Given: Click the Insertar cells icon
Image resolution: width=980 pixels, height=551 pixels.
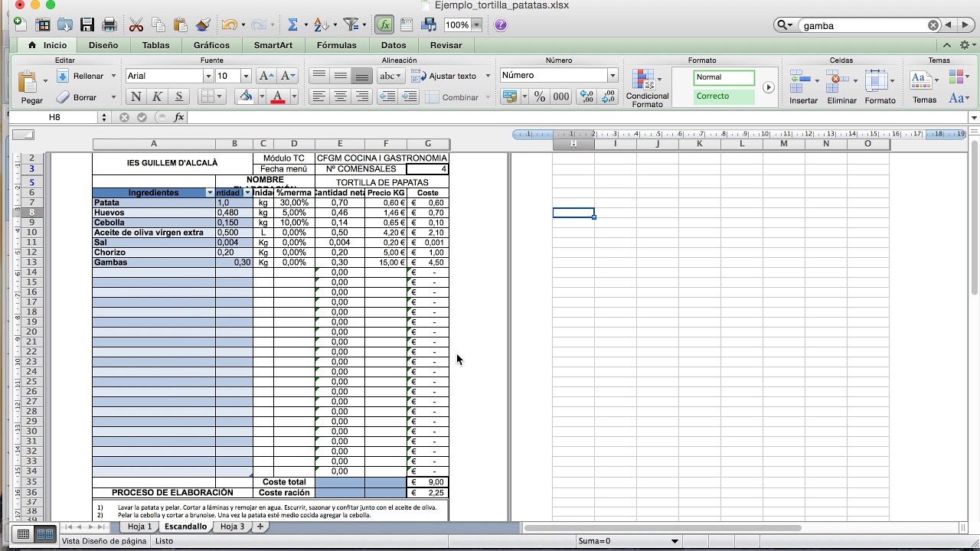Looking at the screenshot, I should [803, 86].
